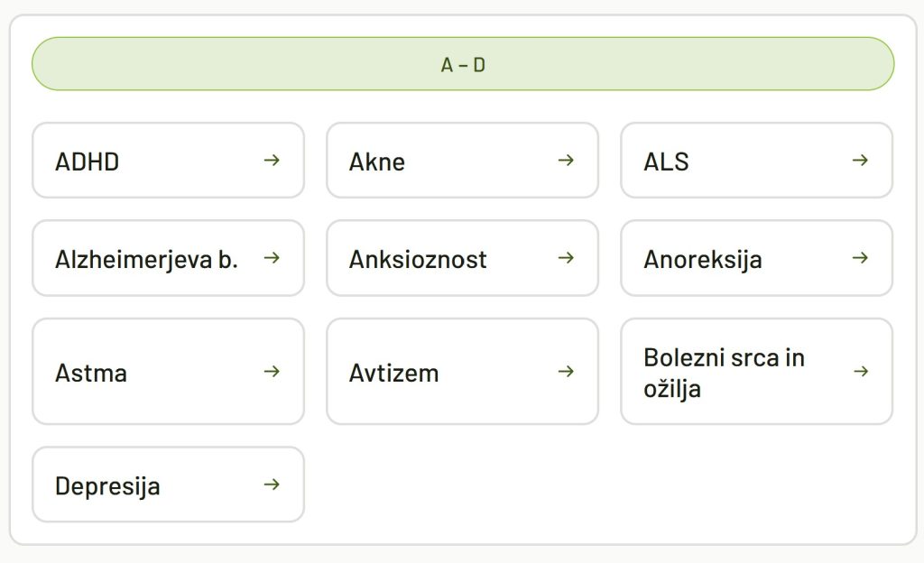Click the arrow icon beside Astma
Viewport: 924px width, 563px height.
tap(271, 371)
